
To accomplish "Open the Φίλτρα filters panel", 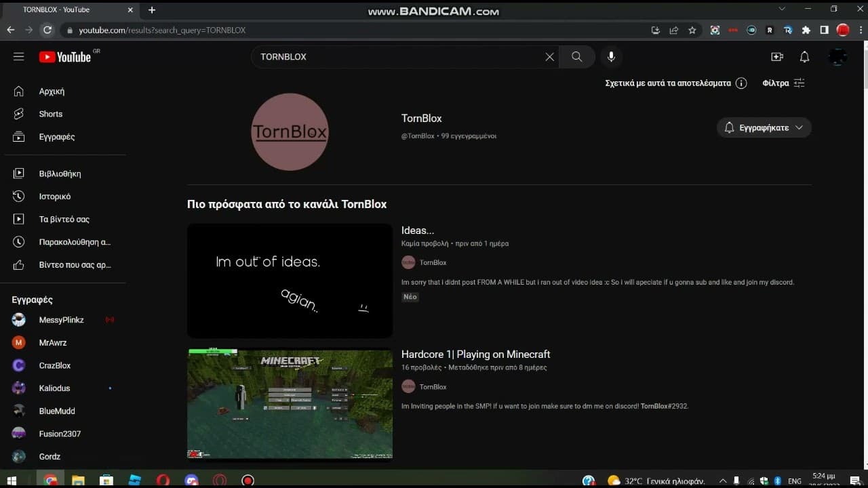I will (783, 83).
